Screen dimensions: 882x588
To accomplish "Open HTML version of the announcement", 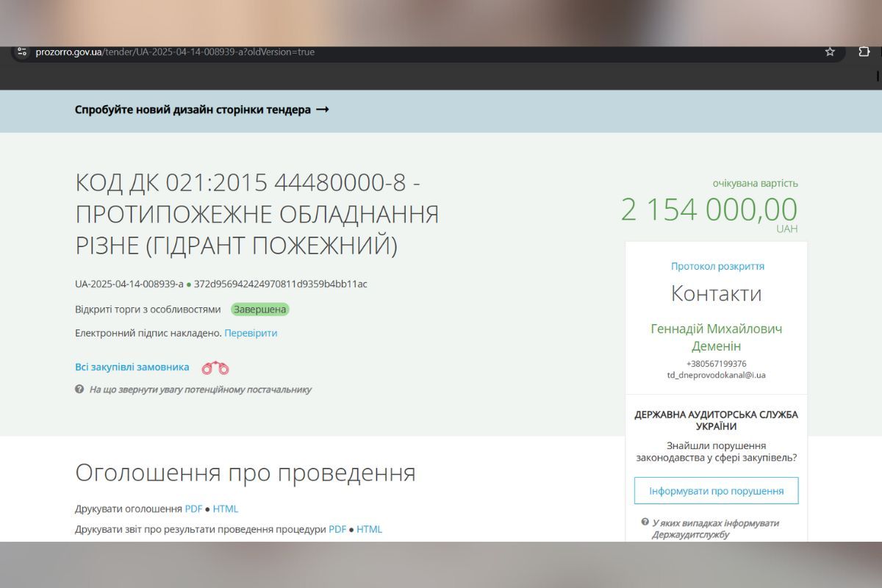I will point(225,509).
